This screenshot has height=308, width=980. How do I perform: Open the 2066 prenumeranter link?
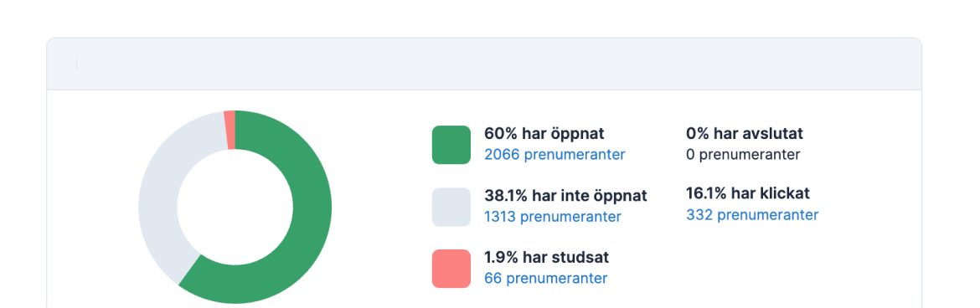(554, 154)
